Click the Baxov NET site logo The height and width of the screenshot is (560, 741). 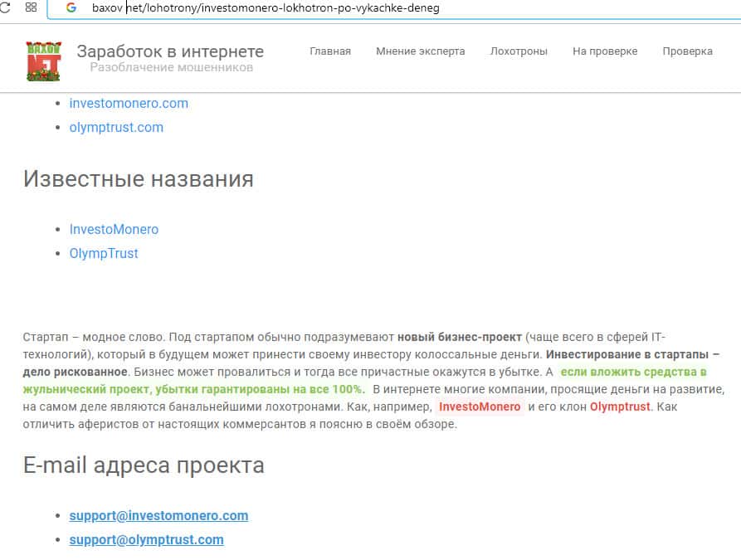(x=43, y=61)
